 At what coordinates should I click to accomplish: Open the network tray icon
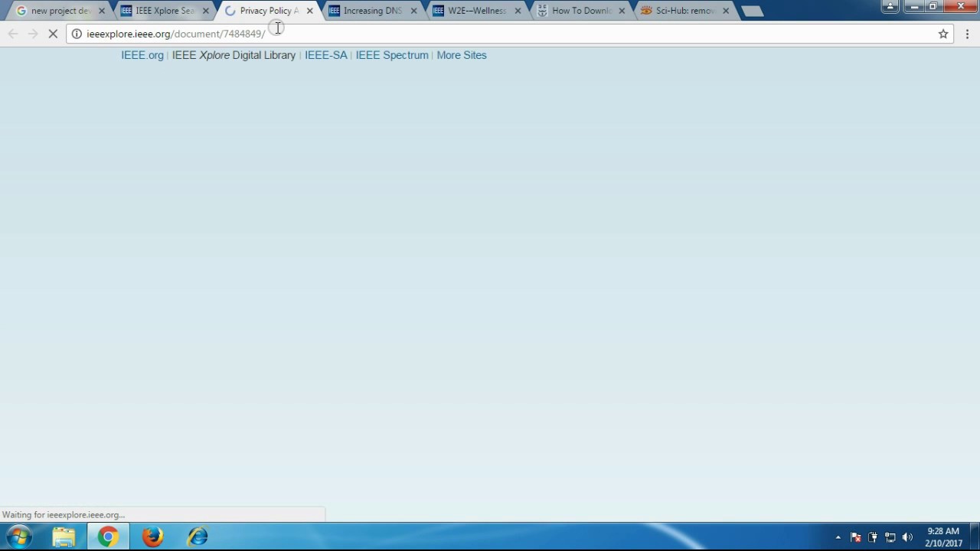[x=890, y=537]
